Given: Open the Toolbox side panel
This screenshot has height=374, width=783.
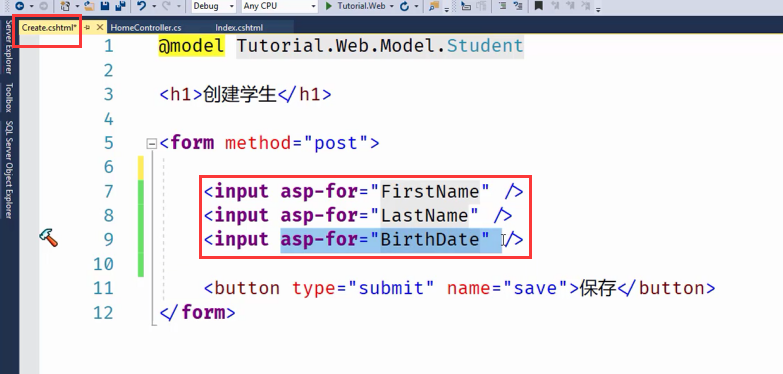Looking at the screenshot, I should pyautogui.click(x=8, y=97).
